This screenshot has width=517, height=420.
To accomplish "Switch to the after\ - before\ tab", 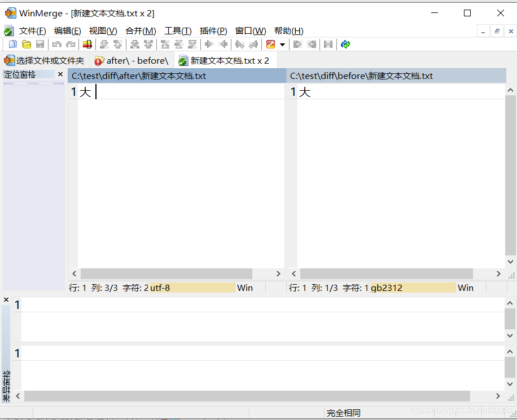I will click(x=132, y=61).
